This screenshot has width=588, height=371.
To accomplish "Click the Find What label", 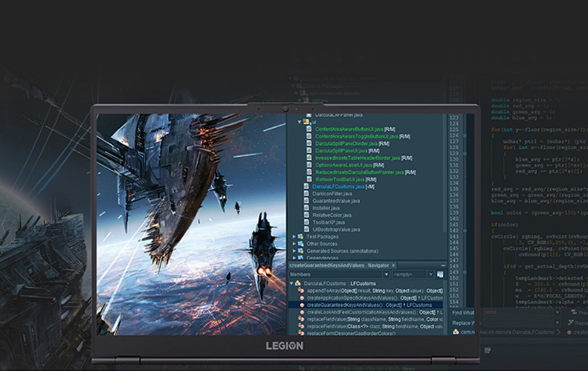I will pyautogui.click(x=463, y=312).
